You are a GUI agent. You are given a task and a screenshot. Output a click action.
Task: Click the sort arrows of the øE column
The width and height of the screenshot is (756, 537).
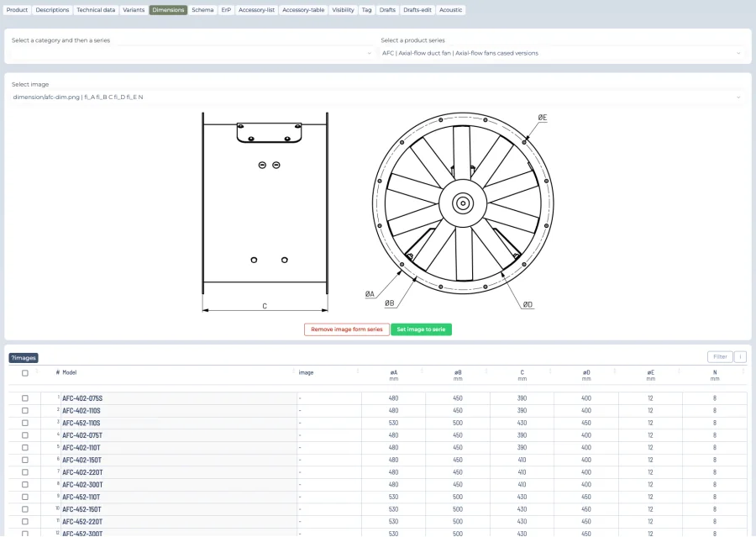pos(679,371)
